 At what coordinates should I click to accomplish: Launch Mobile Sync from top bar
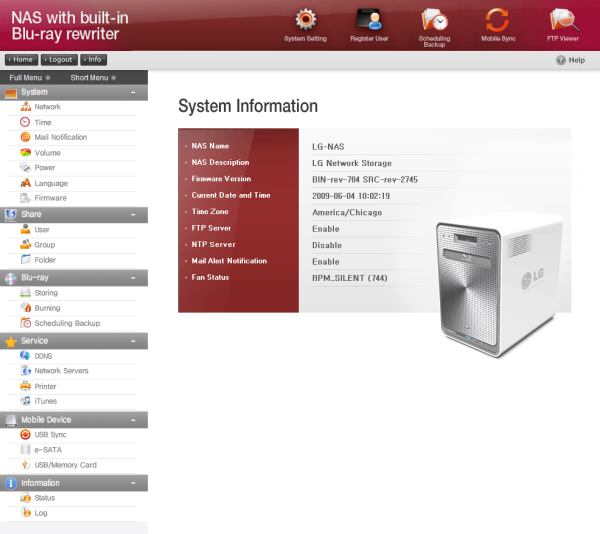point(497,22)
